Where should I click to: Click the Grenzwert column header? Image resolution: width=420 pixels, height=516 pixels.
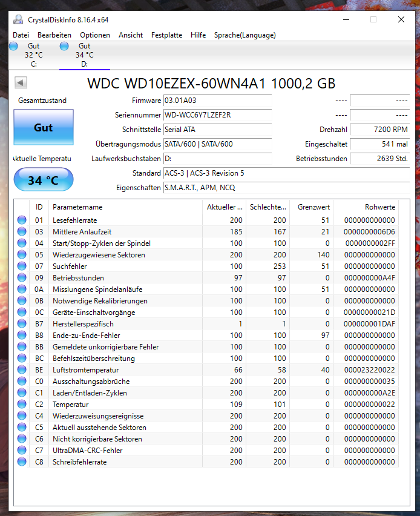click(x=311, y=207)
